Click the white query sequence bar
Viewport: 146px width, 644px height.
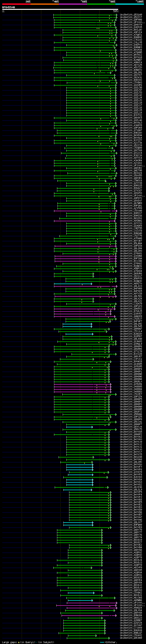pyautogui.click(x=60, y=10)
